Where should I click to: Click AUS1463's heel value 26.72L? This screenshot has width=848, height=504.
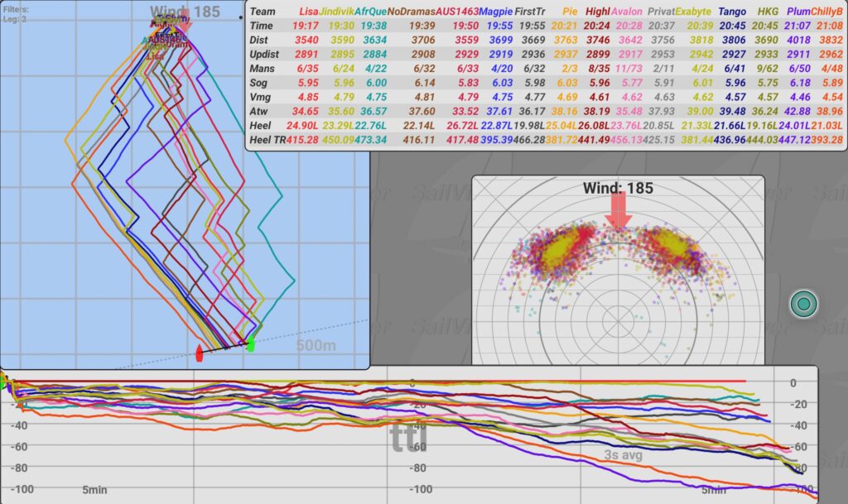[463, 125]
